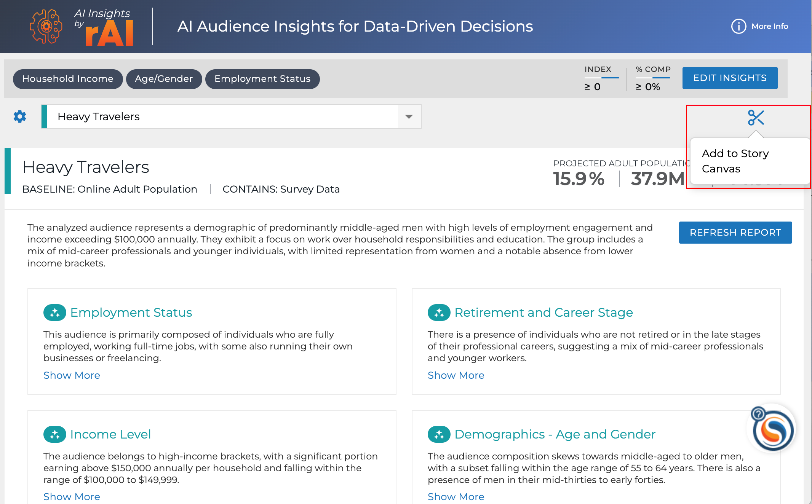
Task: Select the Age/Gender pill
Action: pos(164,79)
